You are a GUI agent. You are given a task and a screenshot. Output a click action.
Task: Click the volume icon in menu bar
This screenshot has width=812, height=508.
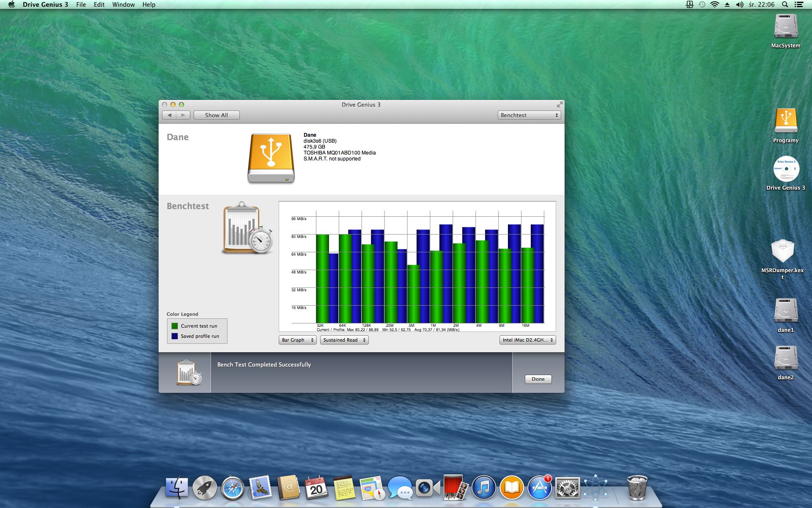[x=740, y=5]
